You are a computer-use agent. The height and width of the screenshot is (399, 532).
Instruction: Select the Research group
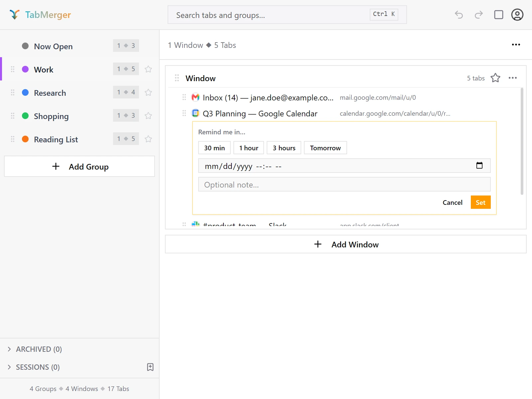tap(79, 92)
